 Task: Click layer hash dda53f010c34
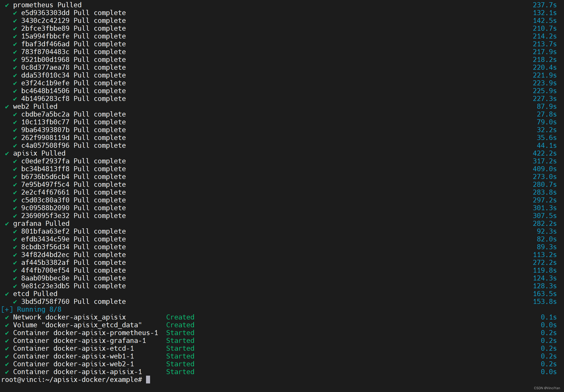45,75
